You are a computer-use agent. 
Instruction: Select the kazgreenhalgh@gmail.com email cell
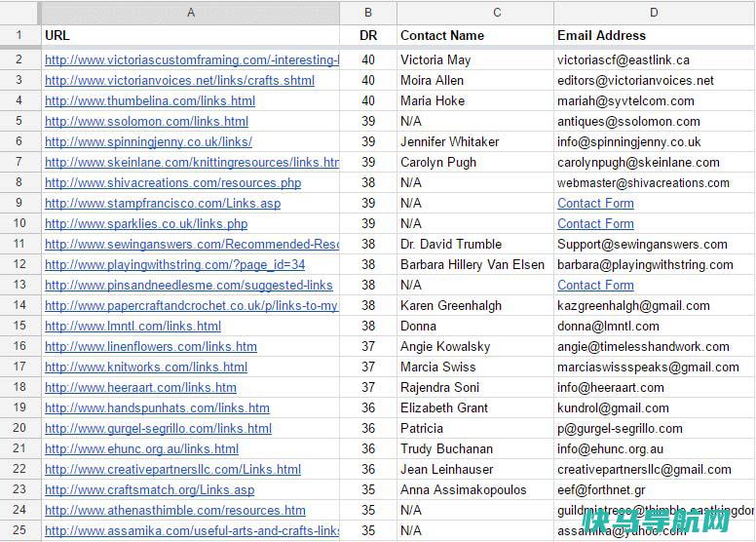(x=655, y=305)
